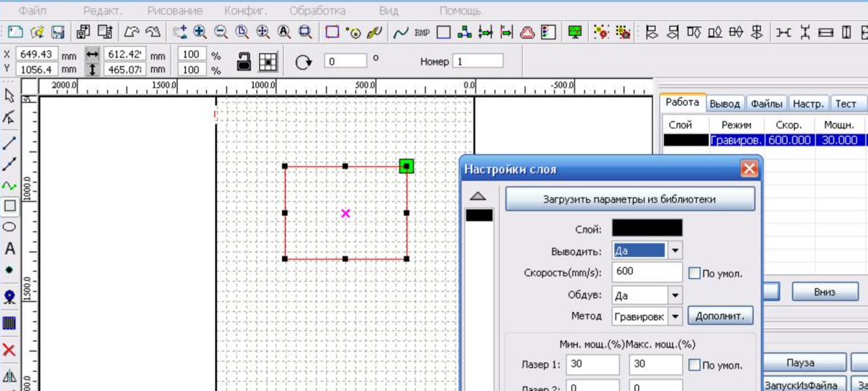Open the Помощь menu
The width and height of the screenshot is (868, 391).
click(460, 11)
